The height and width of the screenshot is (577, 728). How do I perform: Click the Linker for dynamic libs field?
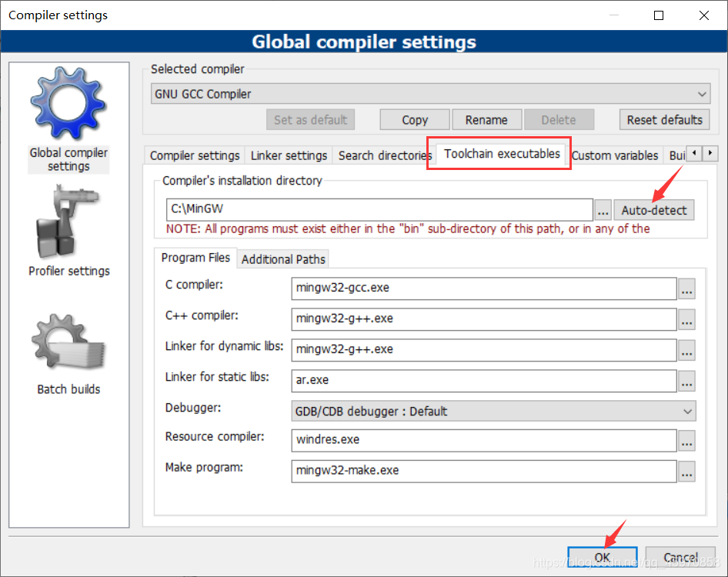[x=484, y=349]
